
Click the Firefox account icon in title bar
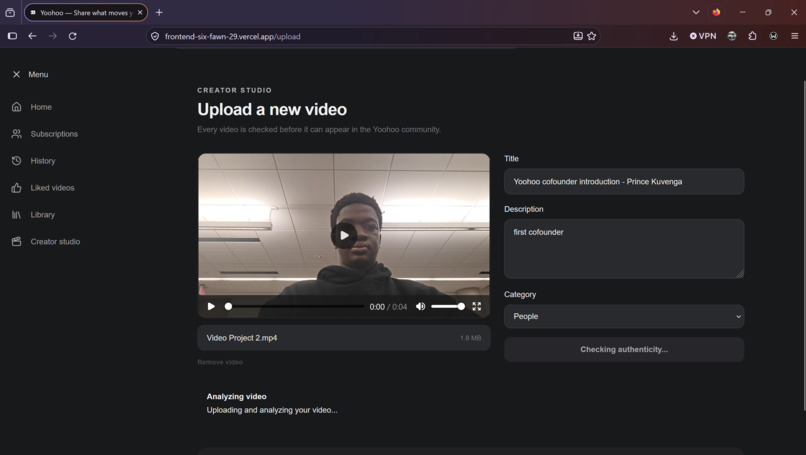coord(716,12)
